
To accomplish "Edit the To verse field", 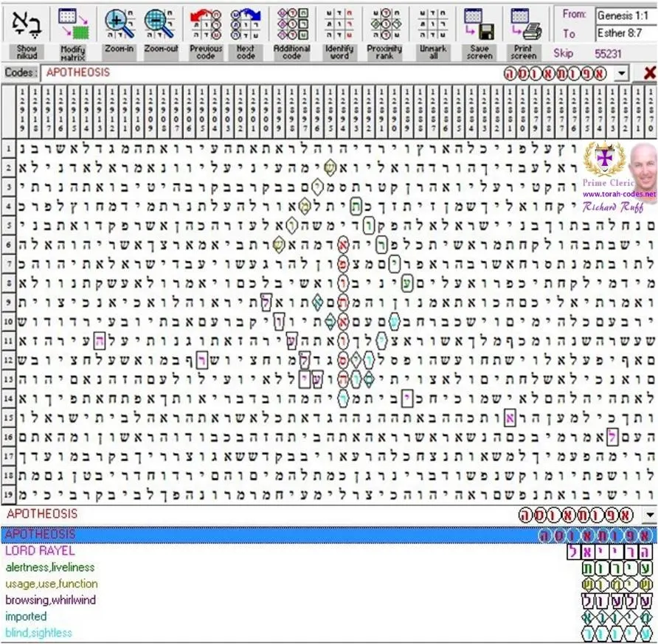I will (x=626, y=33).
